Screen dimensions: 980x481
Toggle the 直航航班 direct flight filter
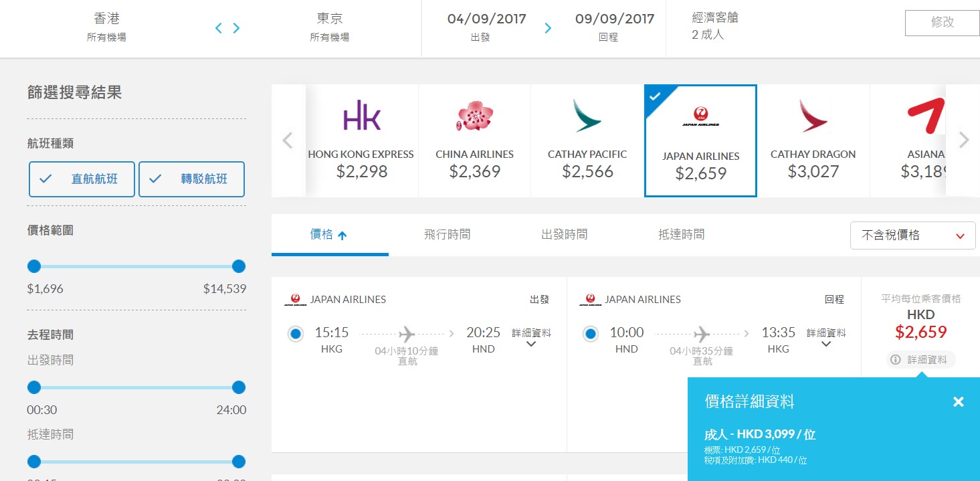(x=82, y=179)
